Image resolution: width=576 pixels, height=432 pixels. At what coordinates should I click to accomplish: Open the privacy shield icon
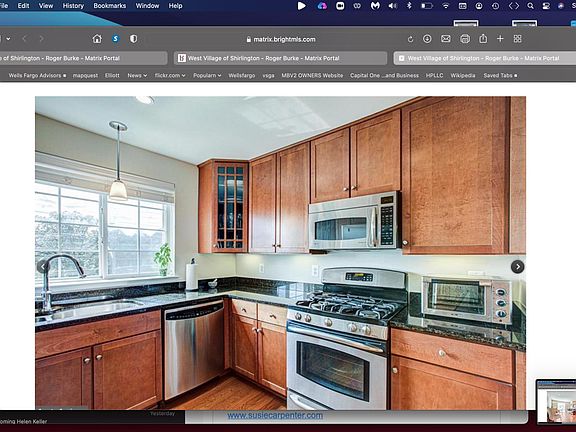tap(133, 39)
